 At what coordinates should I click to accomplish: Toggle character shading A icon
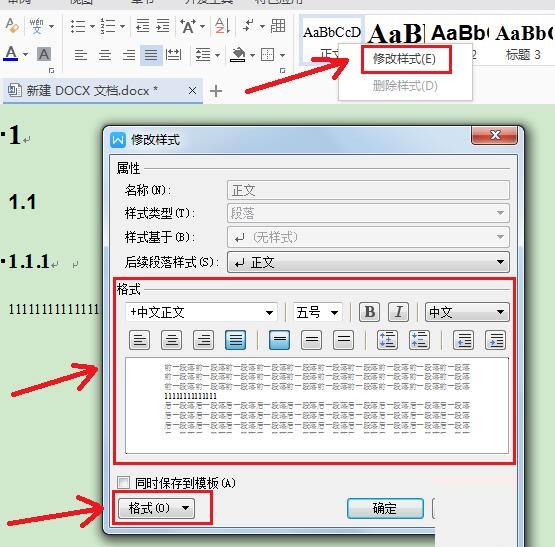pyautogui.click(x=44, y=55)
